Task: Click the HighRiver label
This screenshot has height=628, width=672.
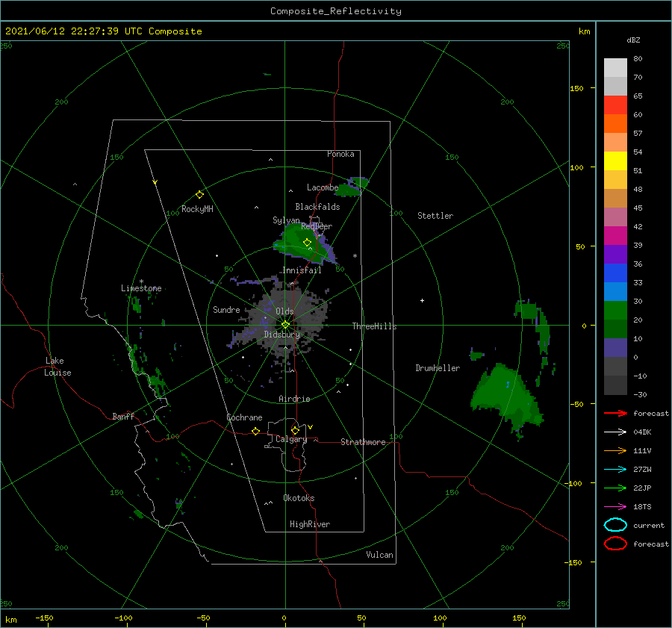Action: point(310,524)
